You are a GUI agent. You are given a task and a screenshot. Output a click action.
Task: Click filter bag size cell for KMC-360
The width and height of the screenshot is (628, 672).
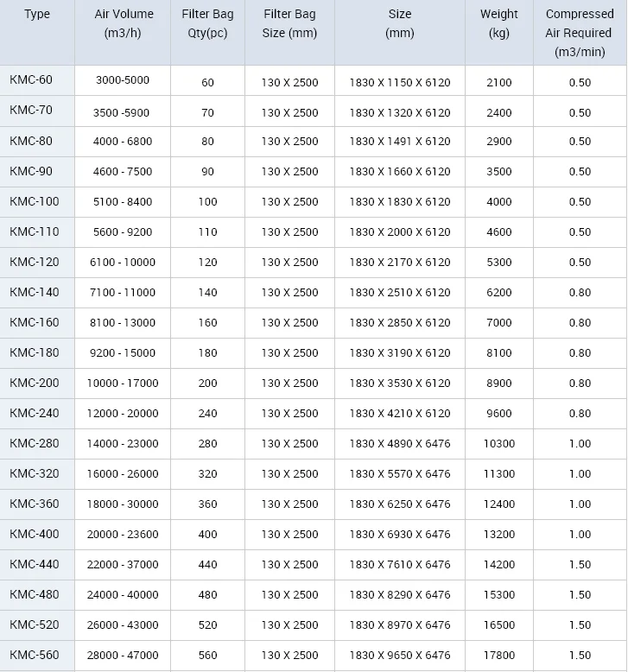point(289,504)
